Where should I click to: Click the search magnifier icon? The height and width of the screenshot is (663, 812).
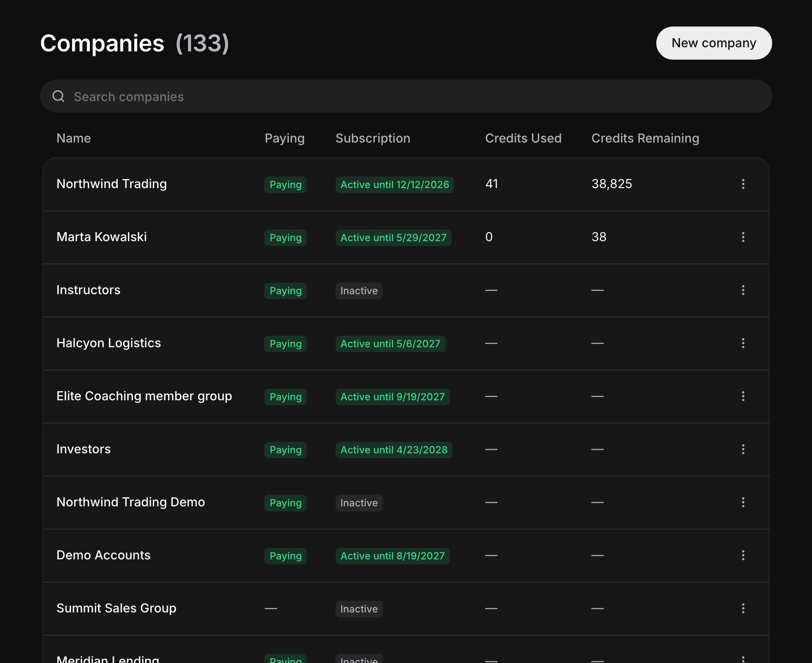[58, 96]
